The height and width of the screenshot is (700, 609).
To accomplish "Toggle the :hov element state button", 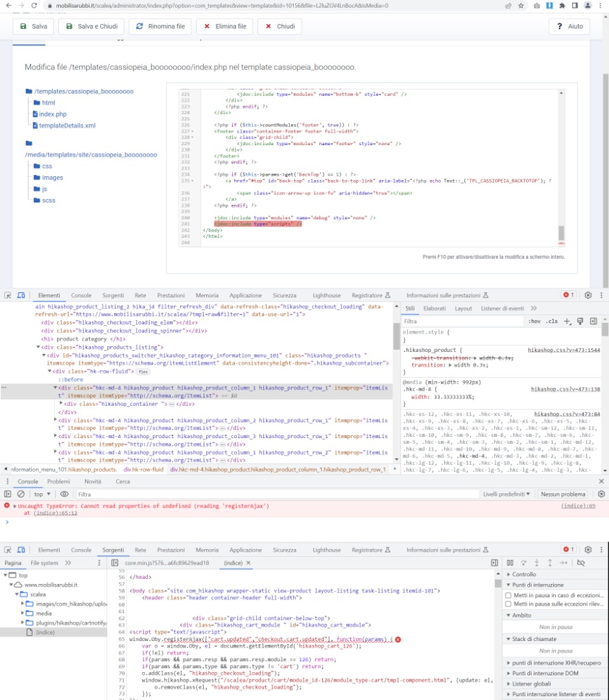I will [x=534, y=321].
